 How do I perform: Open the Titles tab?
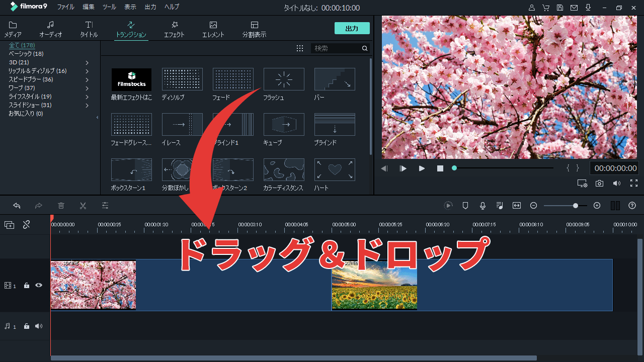[x=89, y=30]
